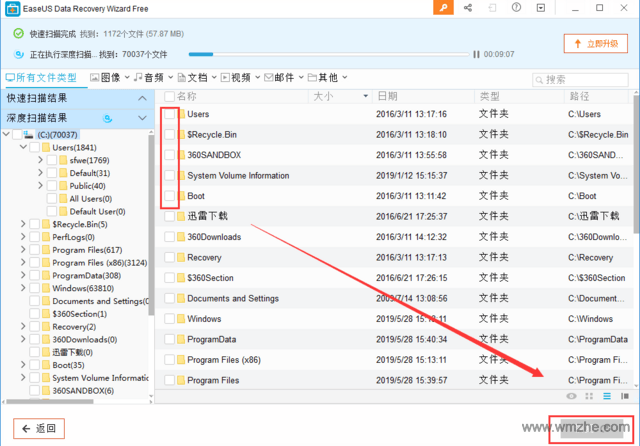Select Program Files (x86) row in list
The height and width of the screenshot is (446, 640).
tap(394, 360)
